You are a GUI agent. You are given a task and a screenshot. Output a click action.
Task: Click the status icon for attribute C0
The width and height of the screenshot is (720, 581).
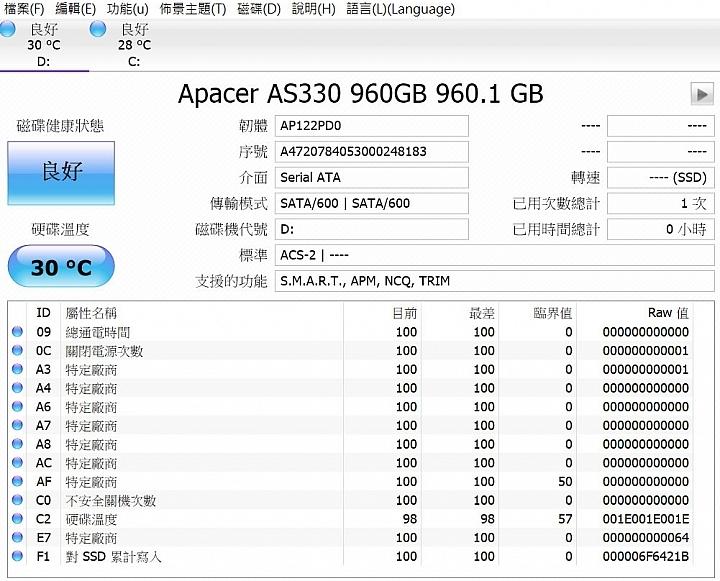pos(17,499)
